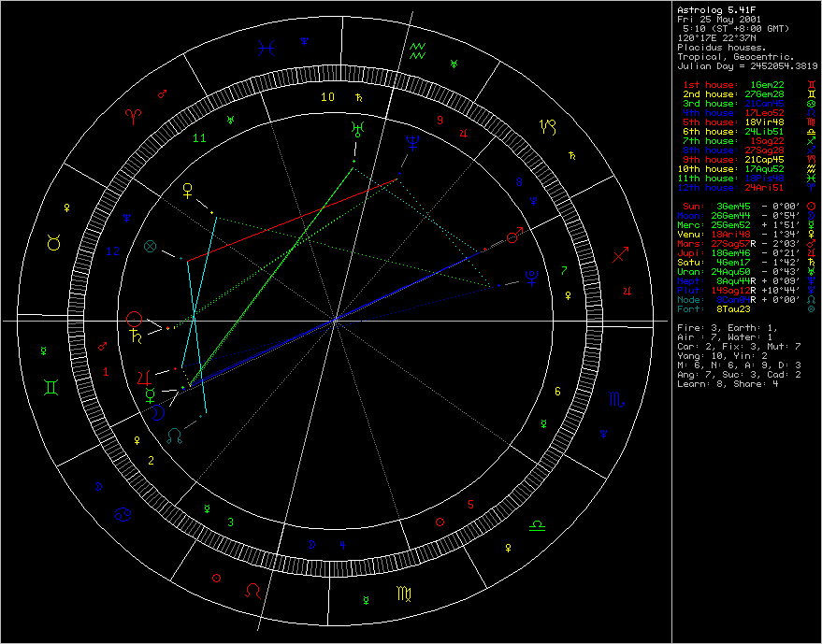Click the red Sagittarius arrow glyph on outer ring
Viewport: 822px width, 644px height.
tap(620, 255)
